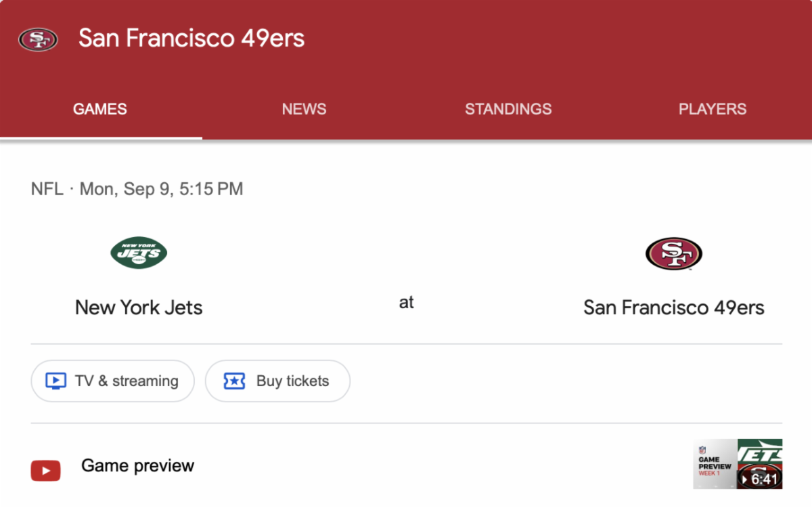Play the video via the 6:41 badge
Image resolution: width=812 pixels, height=508 pixels.
(761, 480)
